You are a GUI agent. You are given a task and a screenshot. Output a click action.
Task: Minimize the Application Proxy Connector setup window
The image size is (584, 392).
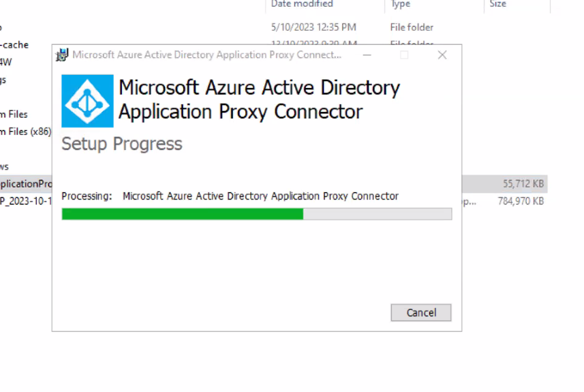point(367,55)
